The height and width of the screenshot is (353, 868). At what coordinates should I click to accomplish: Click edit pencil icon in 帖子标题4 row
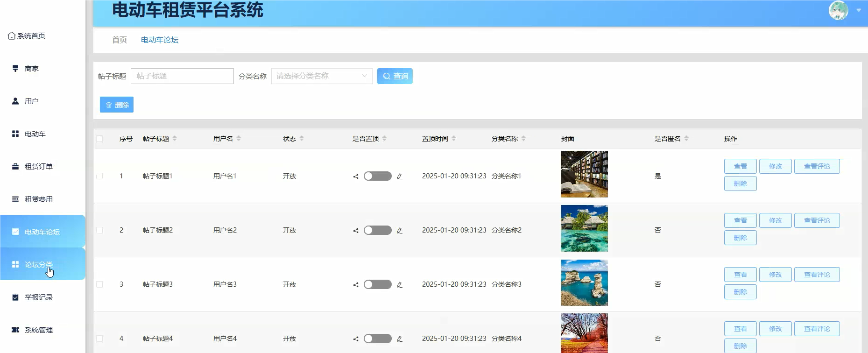point(400,339)
